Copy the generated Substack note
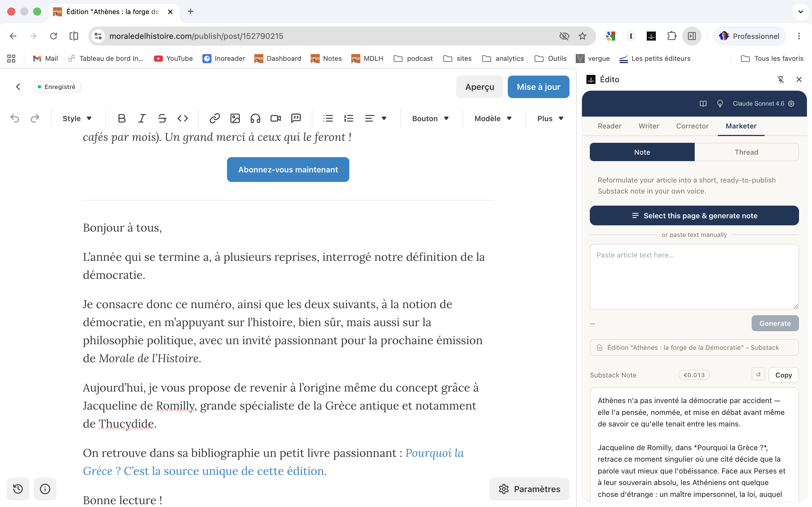 (783, 375)
